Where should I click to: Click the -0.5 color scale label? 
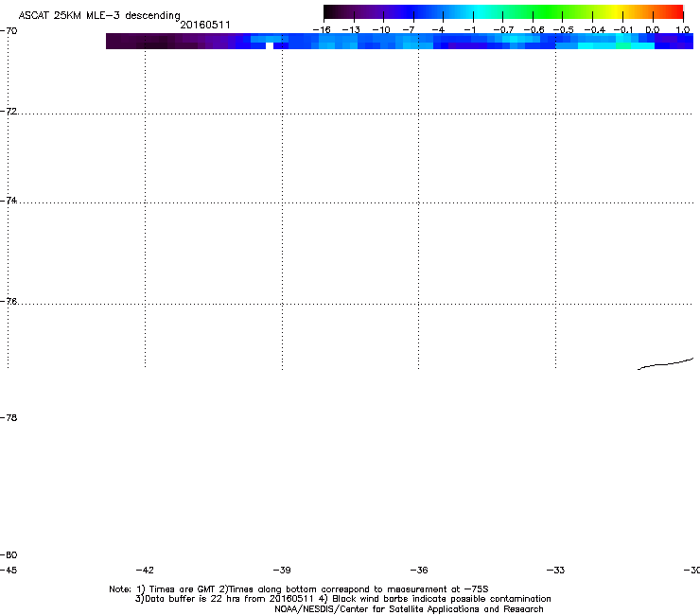(x=564, y=30)
